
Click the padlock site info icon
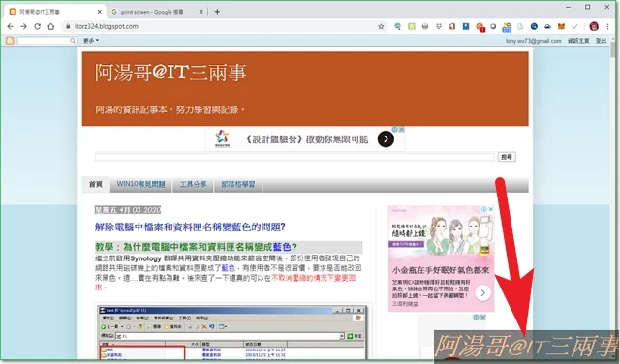coord(68,26)
